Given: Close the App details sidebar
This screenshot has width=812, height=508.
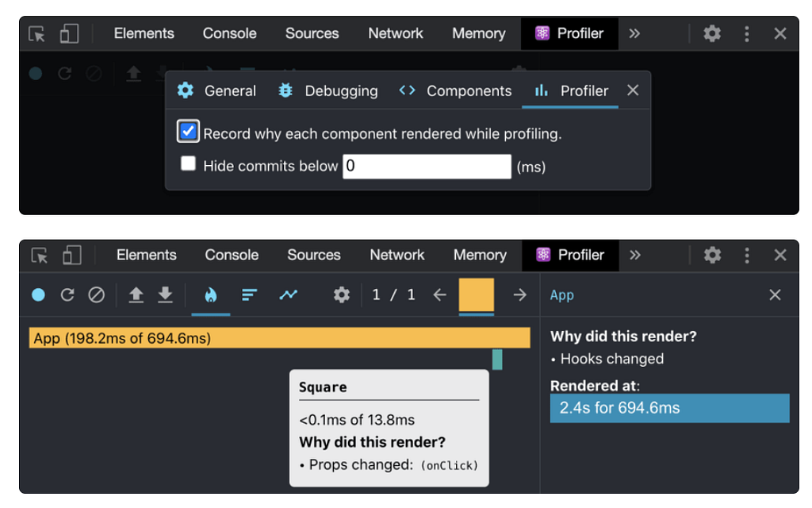Looking at the screenshot, I should pyautogui.click(x=775, y=295).
